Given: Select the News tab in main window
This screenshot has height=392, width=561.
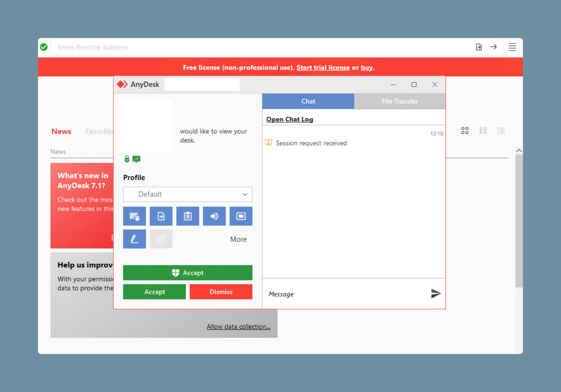Looking at the screenshot, I should (61, 132).
